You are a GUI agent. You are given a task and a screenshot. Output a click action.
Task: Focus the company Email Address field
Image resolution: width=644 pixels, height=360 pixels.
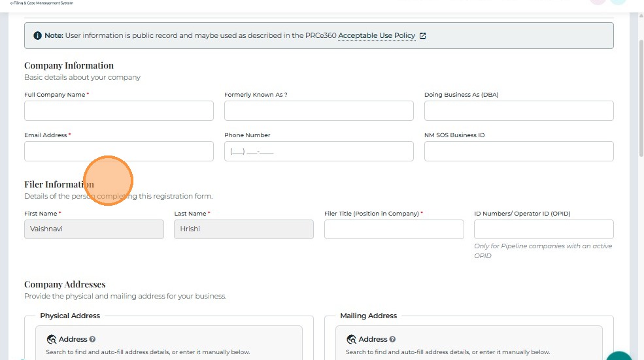[x=119, y=151]
